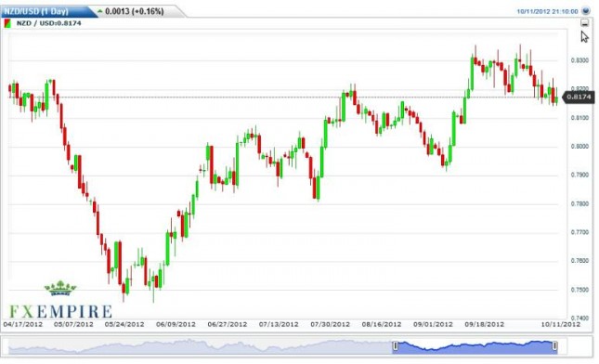Image resolution: width=599 pixels, height=364 pixels.
Task: Click the 10/11/2012 21:10:00 timestamp
Action: [547, 11]
